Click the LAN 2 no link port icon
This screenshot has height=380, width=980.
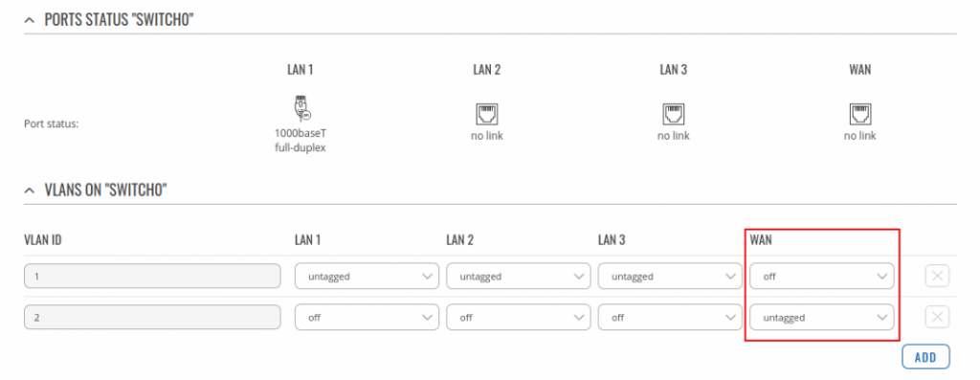(x=486, y=114)
